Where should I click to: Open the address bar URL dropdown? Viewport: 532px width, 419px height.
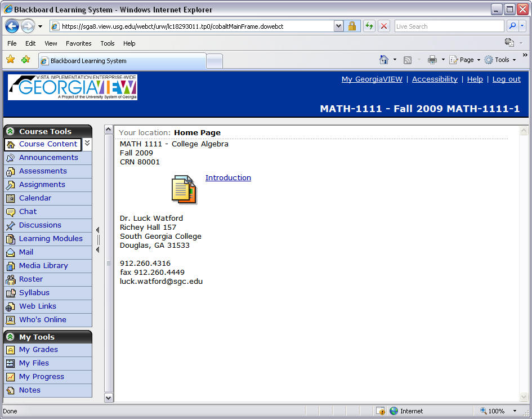[x=338, y=26]
